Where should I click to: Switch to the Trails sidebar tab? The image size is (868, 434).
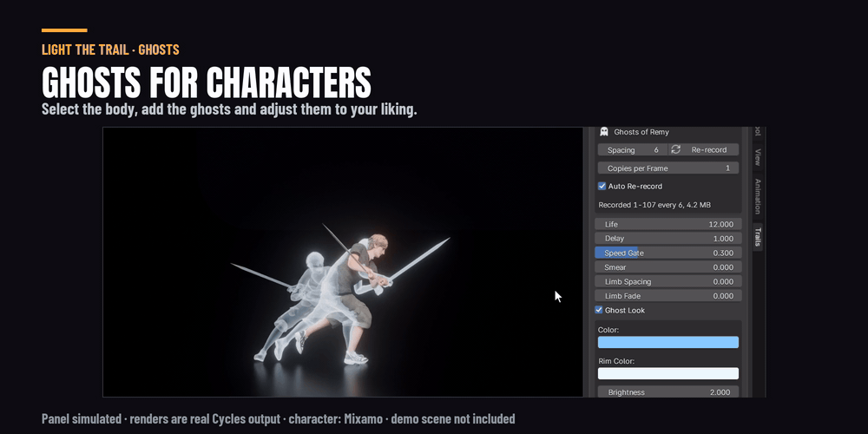(758, 237)
